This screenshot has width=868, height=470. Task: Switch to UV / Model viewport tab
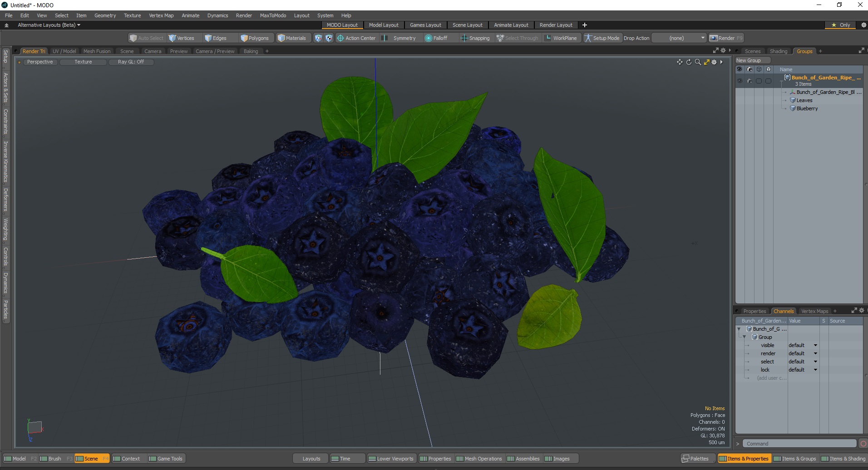64,51
